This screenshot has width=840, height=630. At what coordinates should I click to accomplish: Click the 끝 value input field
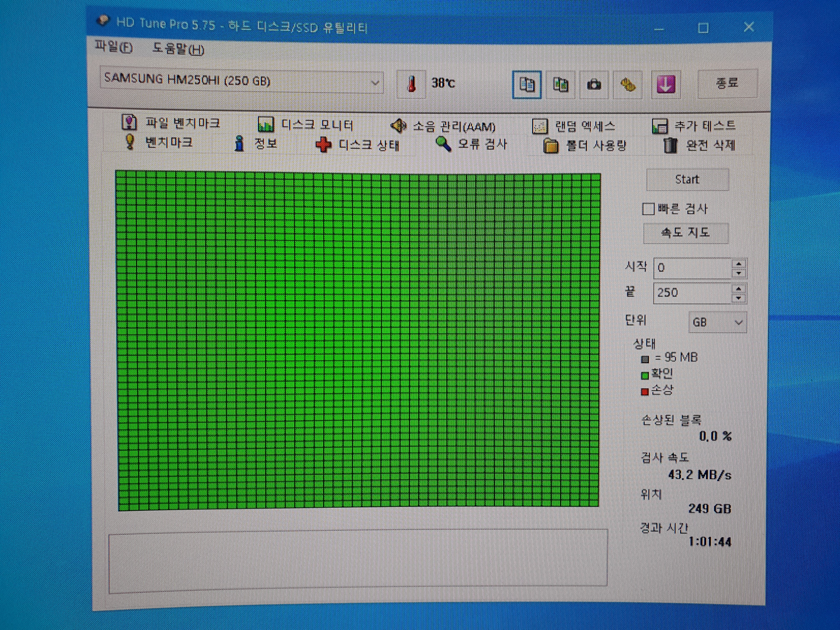point(692,293)
